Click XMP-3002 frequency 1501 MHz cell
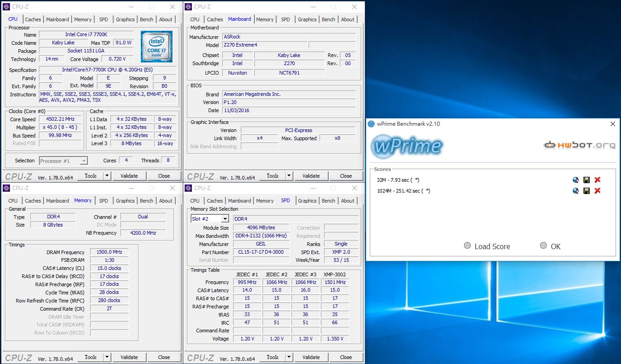The width and height of the screenshot is (621, 364). (x=335, y=282)
